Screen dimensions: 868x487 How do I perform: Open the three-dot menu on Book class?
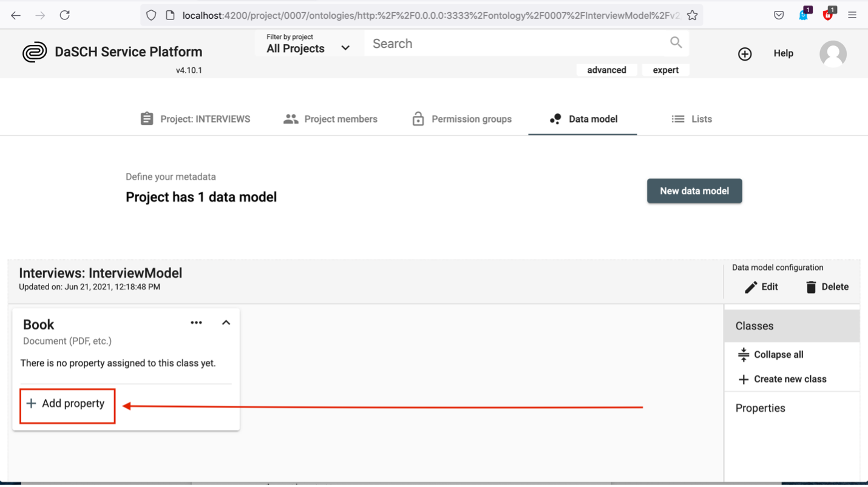click(x=196, y=323)
